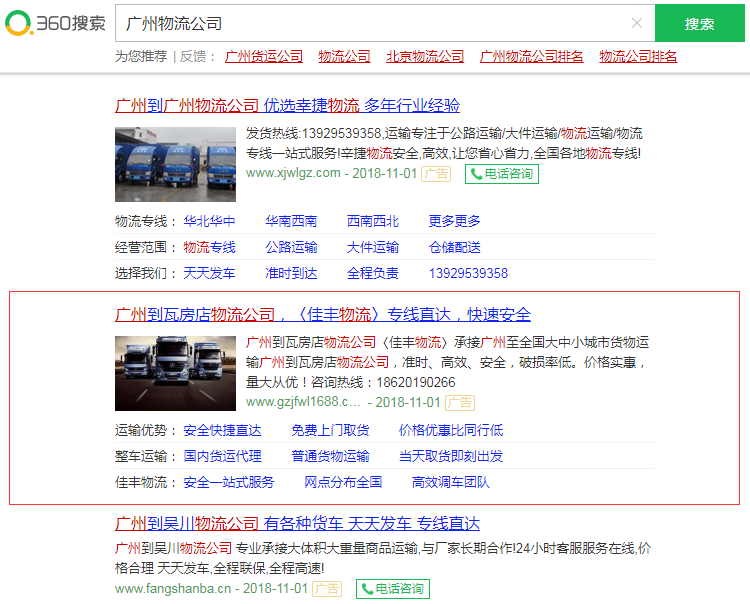Click 电话咨询 phone icon in first result

[502, 173]
